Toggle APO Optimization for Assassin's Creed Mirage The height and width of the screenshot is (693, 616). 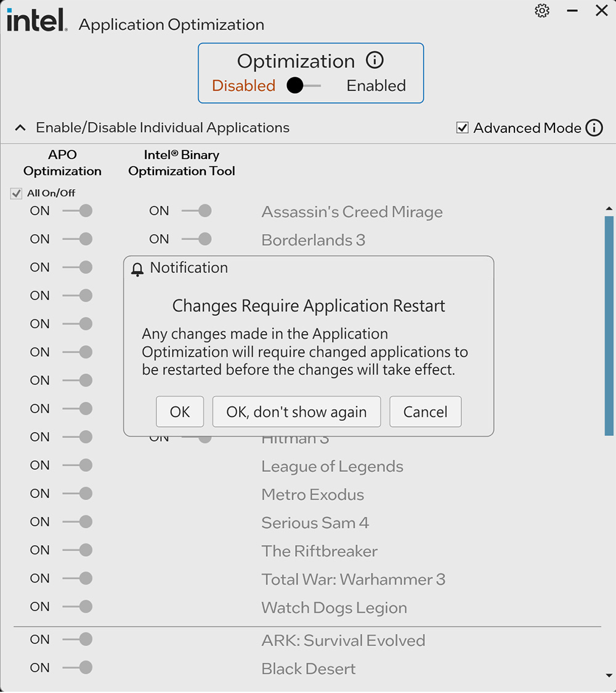tap(78, 211)
